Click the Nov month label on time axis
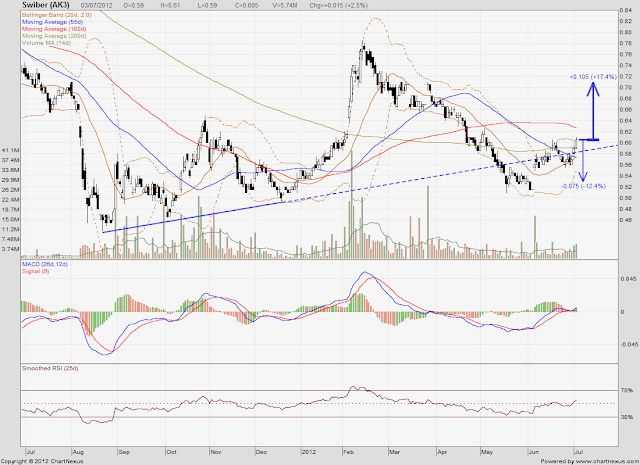640x465 pixels. click(x=216, y=452)
